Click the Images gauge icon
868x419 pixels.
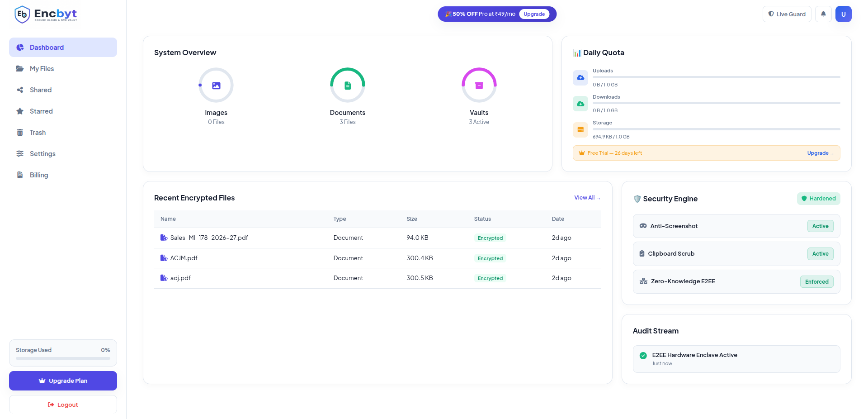click(216, 85)
